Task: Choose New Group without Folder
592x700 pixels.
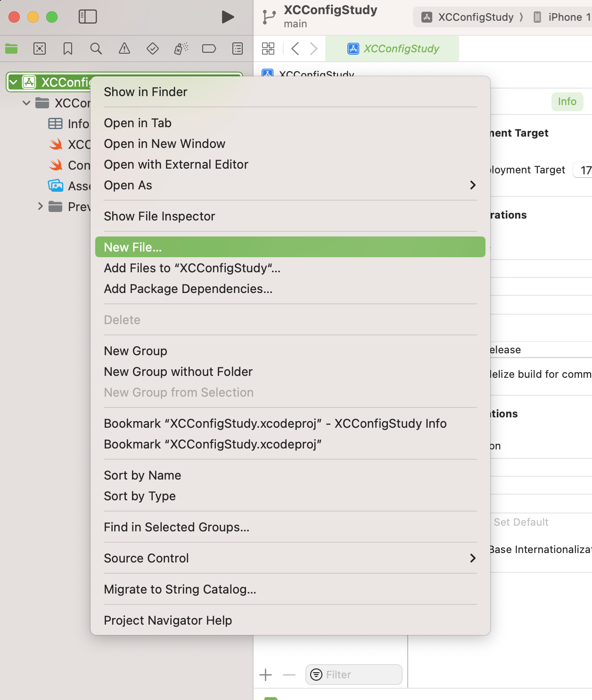Action: (x=290, y=372)
